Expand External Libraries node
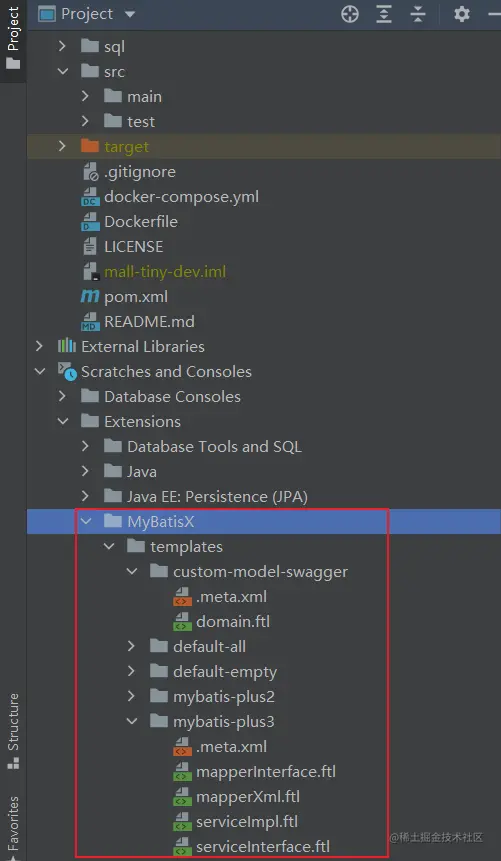 (39, 346)
